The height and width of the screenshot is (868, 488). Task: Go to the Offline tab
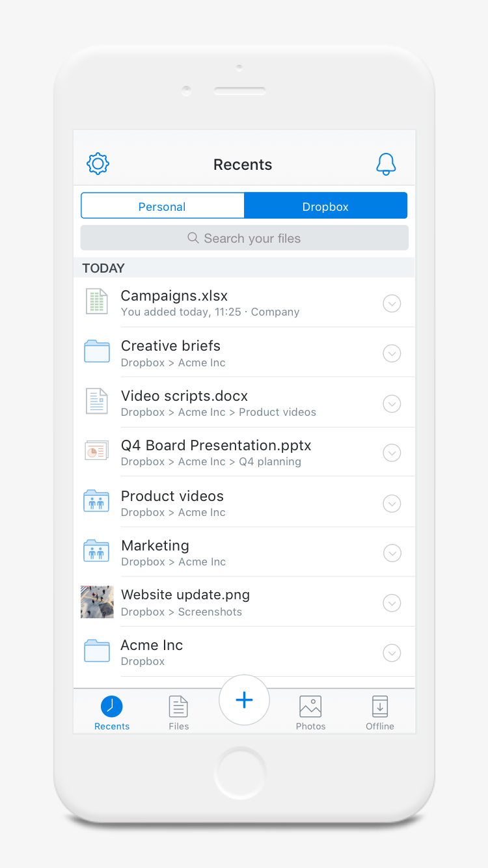click(380, 712)
